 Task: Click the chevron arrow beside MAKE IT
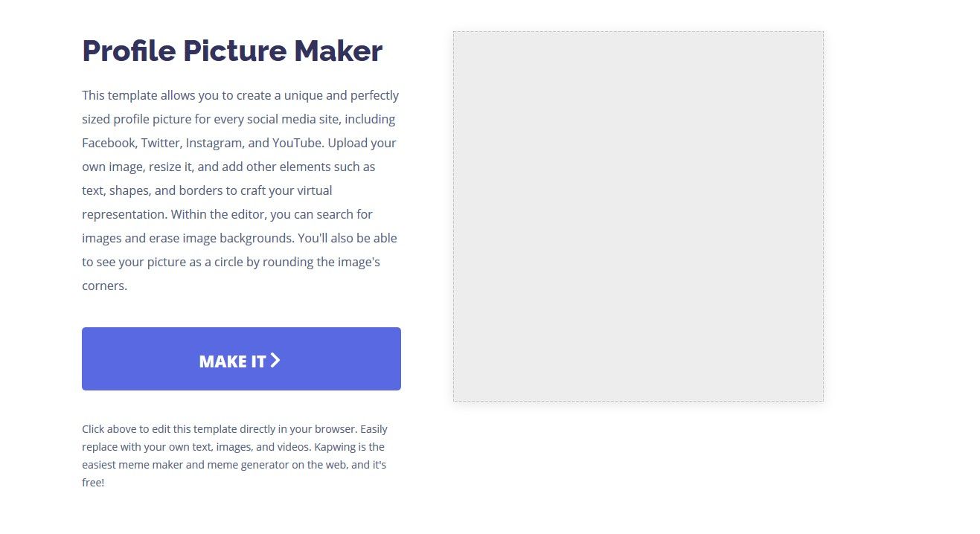275,361
